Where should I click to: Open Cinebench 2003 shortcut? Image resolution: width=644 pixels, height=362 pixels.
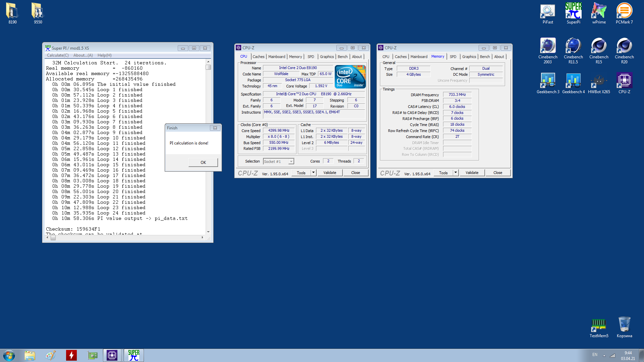point(548,51)
